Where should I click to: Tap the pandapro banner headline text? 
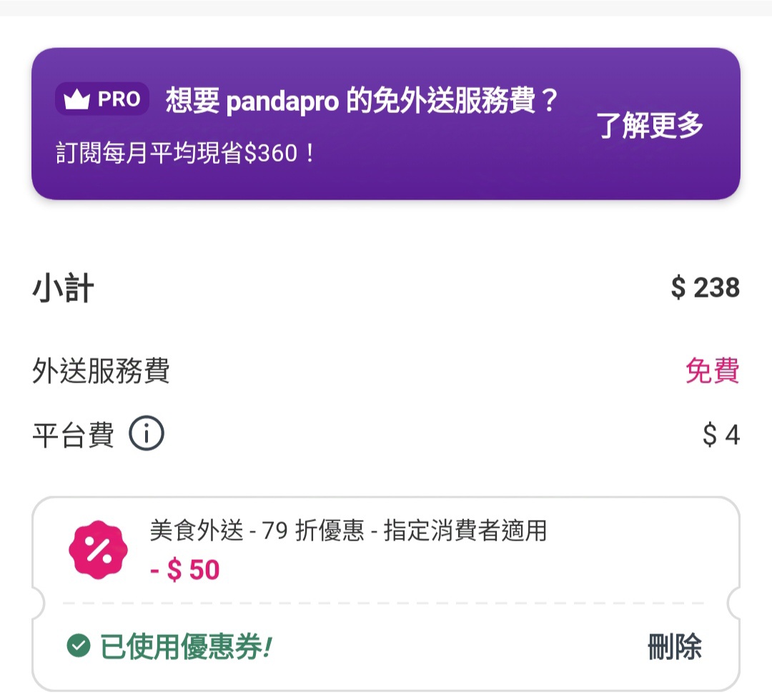point(361,101)
